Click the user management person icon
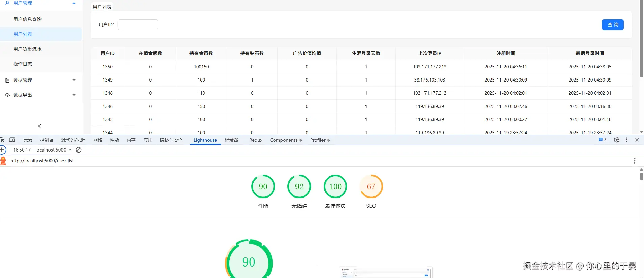This screenshot has height=278, width=644. coord(7,3)
